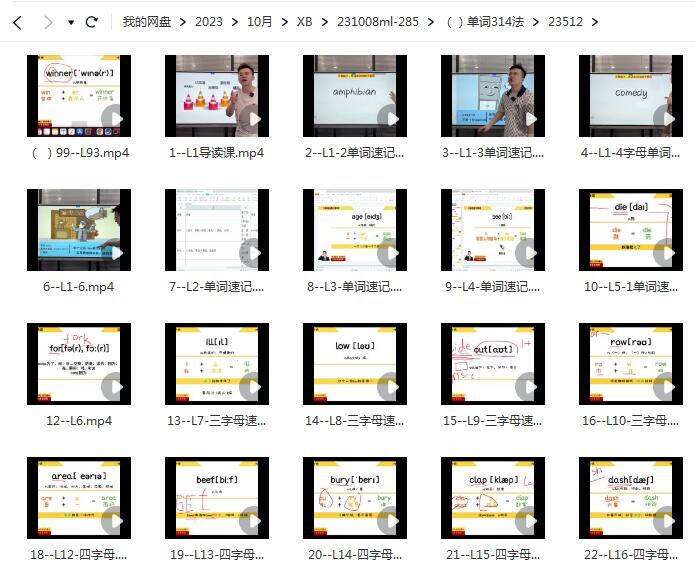Viewport: 695px width, 578px height.
Task: Click the file name 1--L1导读课.mp4
Action: [216, 153]
